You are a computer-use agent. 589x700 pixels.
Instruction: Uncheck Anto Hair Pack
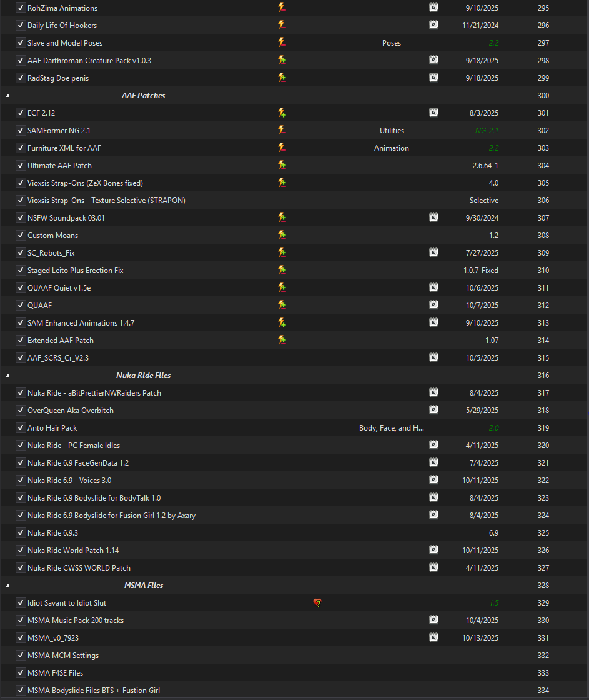click(x=20, y=427)
